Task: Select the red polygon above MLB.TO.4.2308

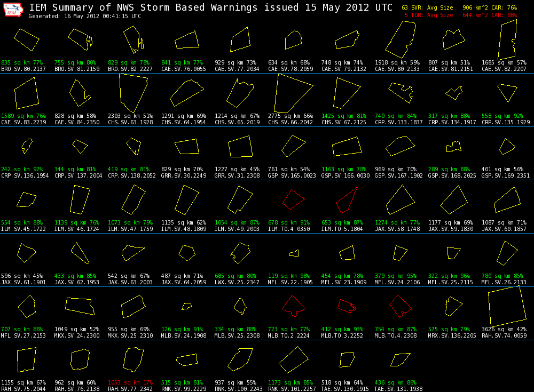Action: click(x=400, y=306)
